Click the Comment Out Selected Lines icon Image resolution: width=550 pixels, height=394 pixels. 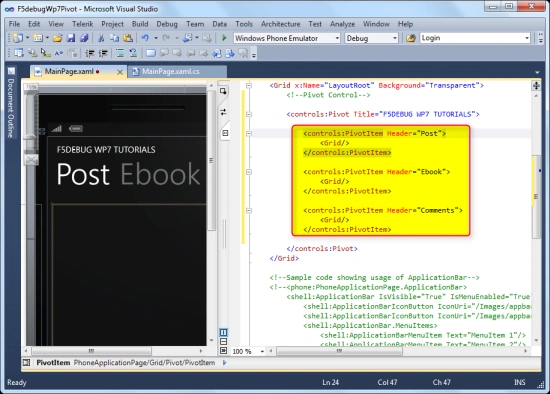(x=120, y=53)
